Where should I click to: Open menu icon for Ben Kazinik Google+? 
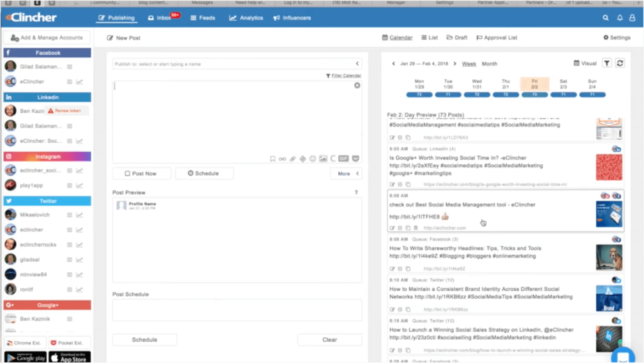click(x=69, y=319)
